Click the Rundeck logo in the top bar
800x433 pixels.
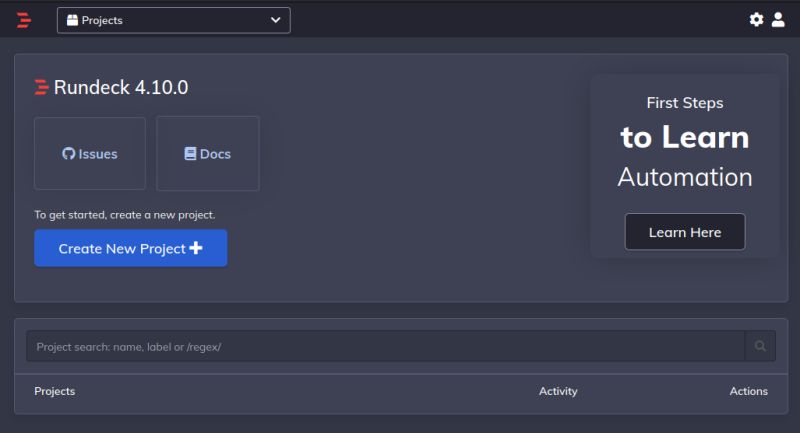pos(23,20)
